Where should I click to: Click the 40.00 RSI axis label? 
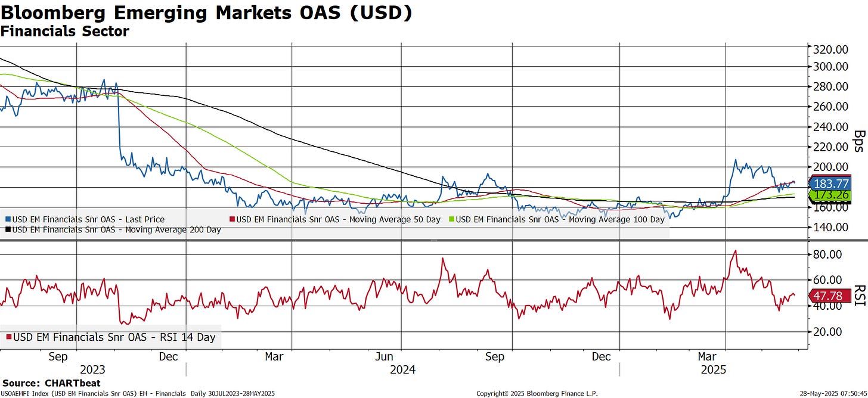point(829,306)
